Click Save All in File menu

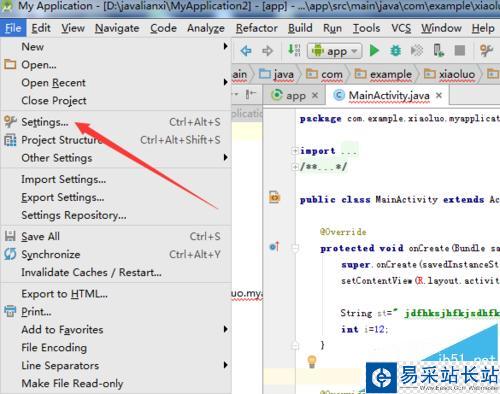(116, 236)
